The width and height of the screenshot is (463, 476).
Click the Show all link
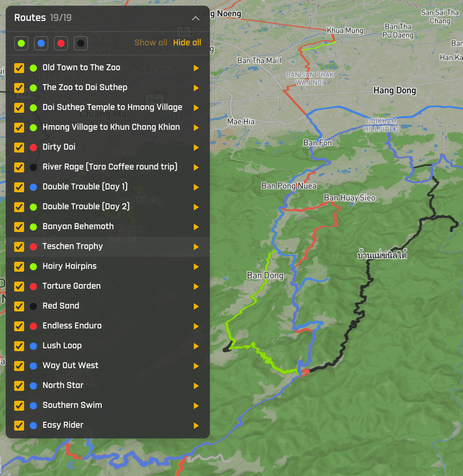(x=151, y=42)
